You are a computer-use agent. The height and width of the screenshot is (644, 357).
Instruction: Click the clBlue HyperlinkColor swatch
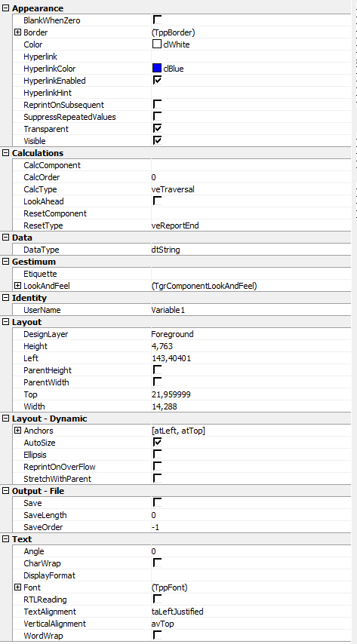click(x=157, y=68)
